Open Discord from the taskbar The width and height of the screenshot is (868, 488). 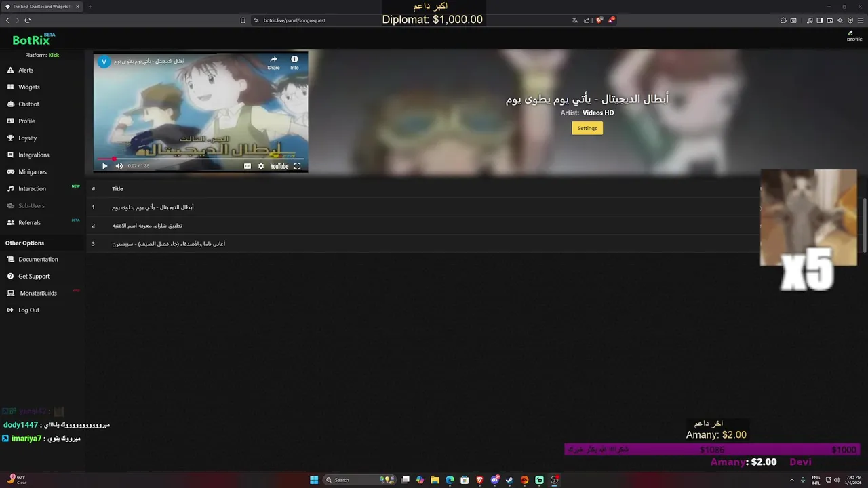pyautogui.click(x=494, y=480)
